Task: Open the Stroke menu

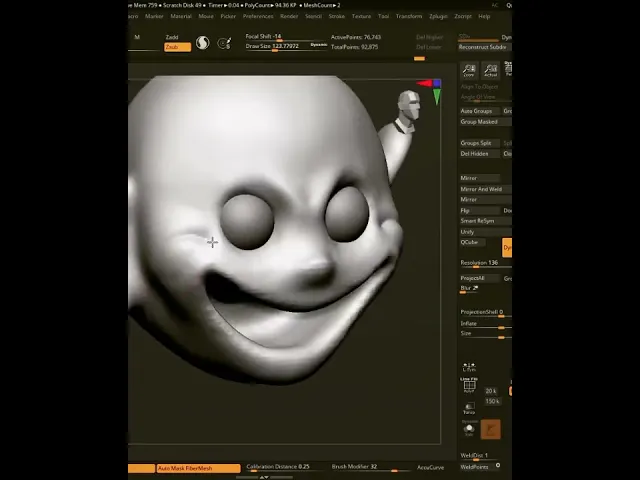Action: point(337,16)
